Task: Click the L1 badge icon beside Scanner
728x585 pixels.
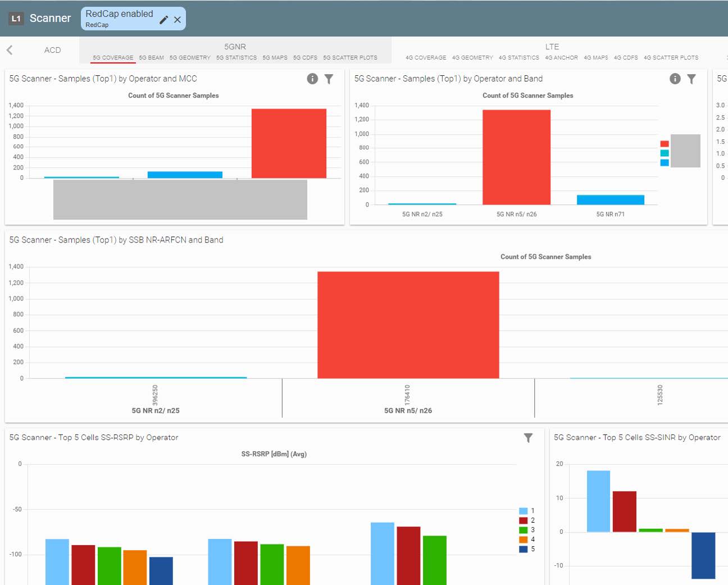Action: (16, 19)
